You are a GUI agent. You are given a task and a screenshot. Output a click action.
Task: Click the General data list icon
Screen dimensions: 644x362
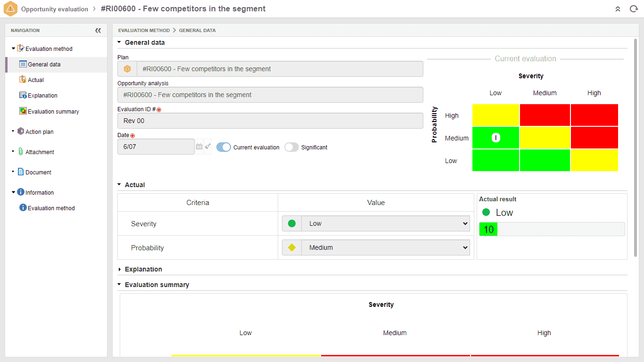tap(23, 64)
